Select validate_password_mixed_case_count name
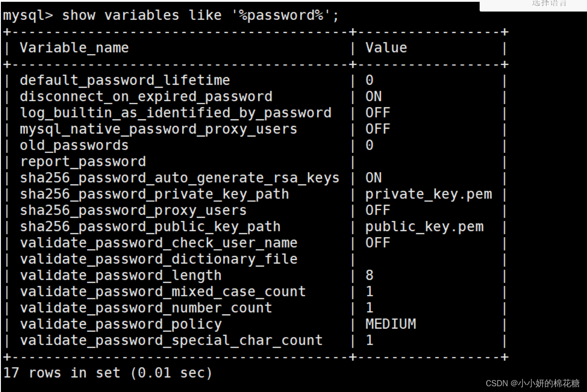Viewport: 587px width, 392px height. point(163,292)
